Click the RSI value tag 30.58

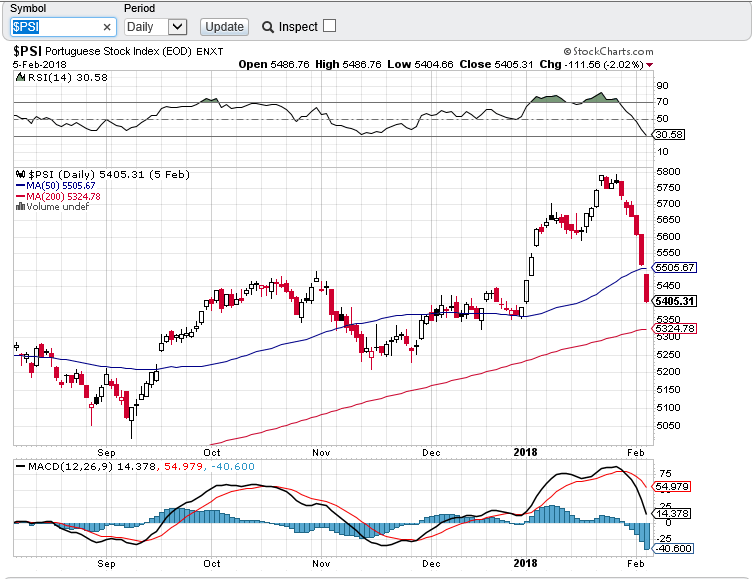[x=669, y=135]
